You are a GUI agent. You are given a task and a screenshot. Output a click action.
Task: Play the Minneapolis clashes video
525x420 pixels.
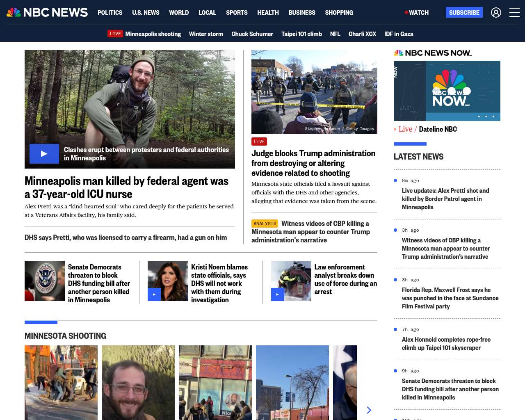click(x=44, y=154)
